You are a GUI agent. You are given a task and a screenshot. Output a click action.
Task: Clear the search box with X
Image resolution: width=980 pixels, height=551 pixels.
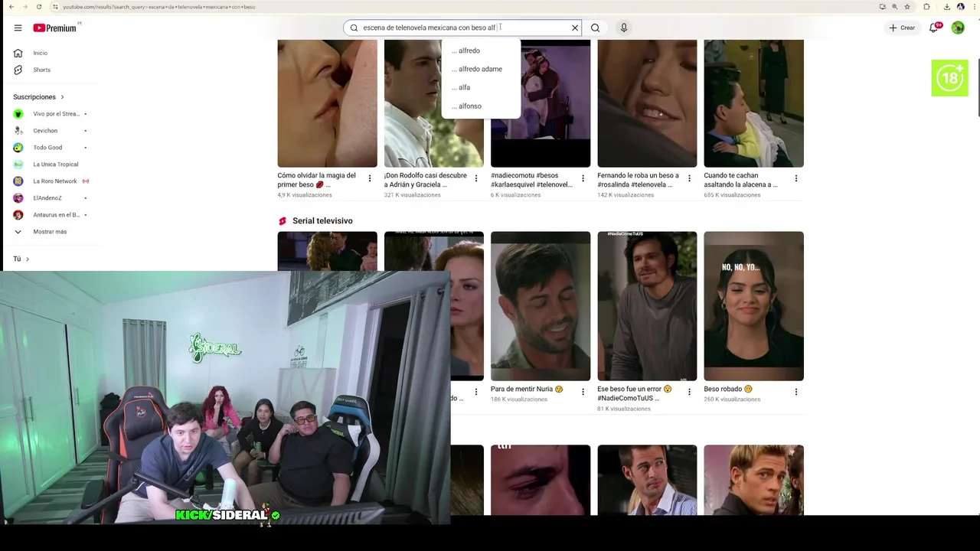(575, 28)
